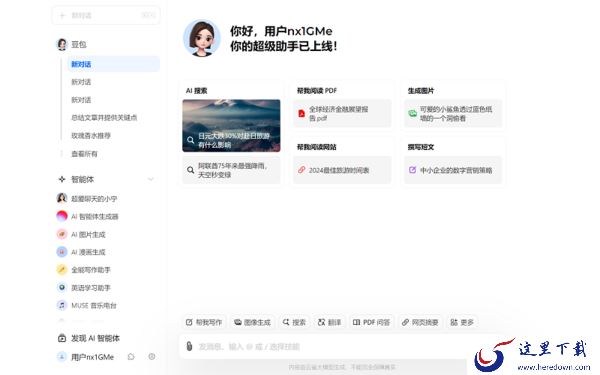Click the chat bubble icon beside username
600x375 pixels.
(131, 357)
